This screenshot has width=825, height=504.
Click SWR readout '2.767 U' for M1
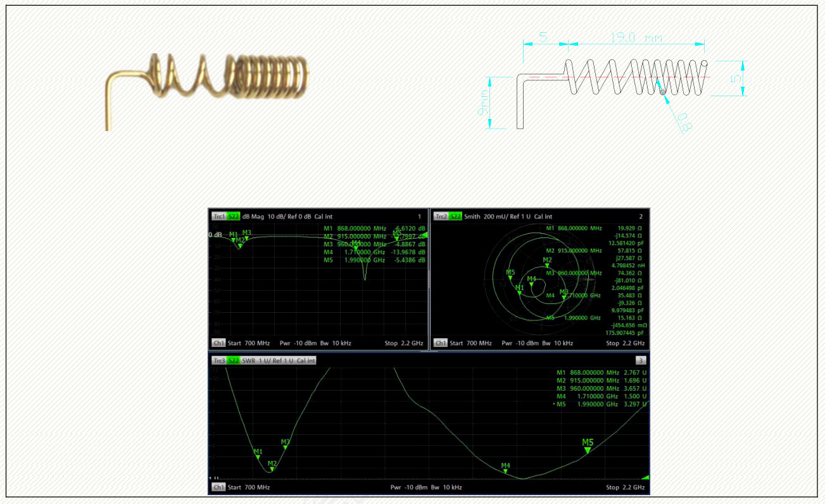click(635, 373)
